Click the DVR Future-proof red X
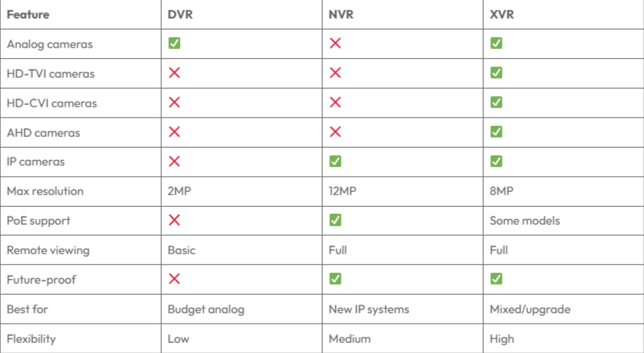Image resolution: width=644 pixels, height=353 pixels. tap(174, 278)
